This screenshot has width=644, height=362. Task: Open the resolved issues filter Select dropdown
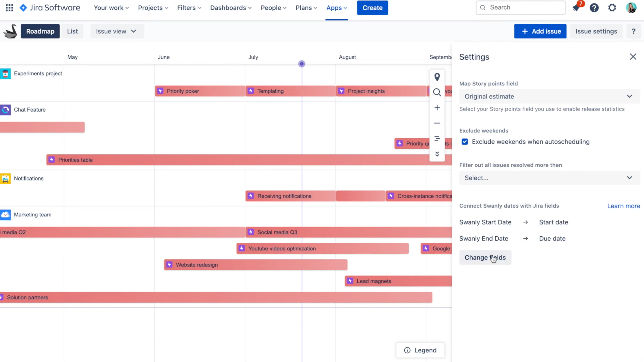tap(549, 178)
